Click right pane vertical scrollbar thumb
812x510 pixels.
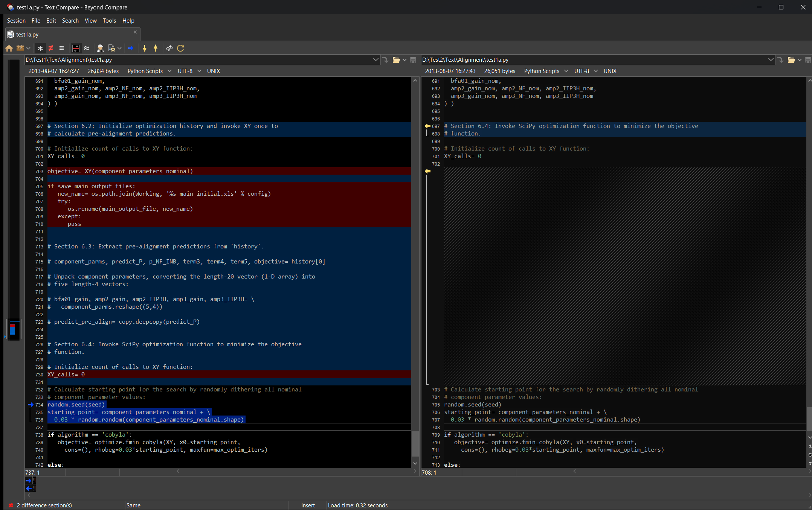pos(809,419)
